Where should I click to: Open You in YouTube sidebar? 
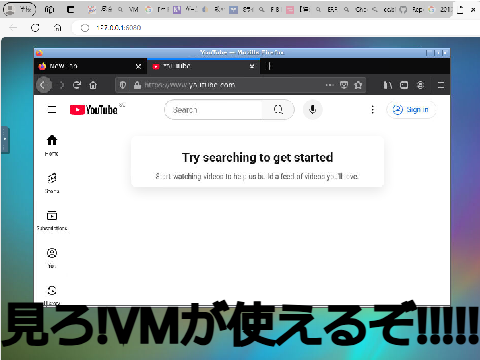[x=52, y=258]
